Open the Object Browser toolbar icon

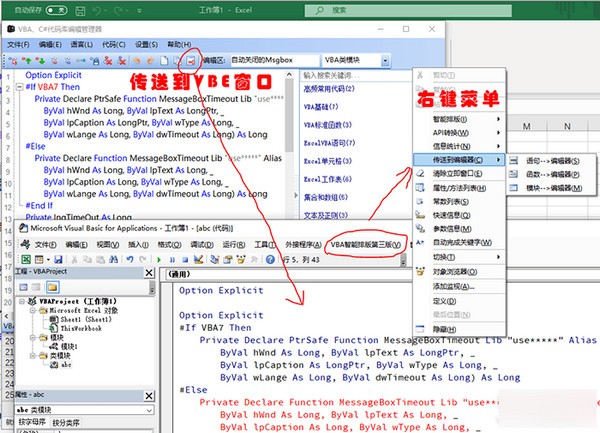click(x=241, y=259)
